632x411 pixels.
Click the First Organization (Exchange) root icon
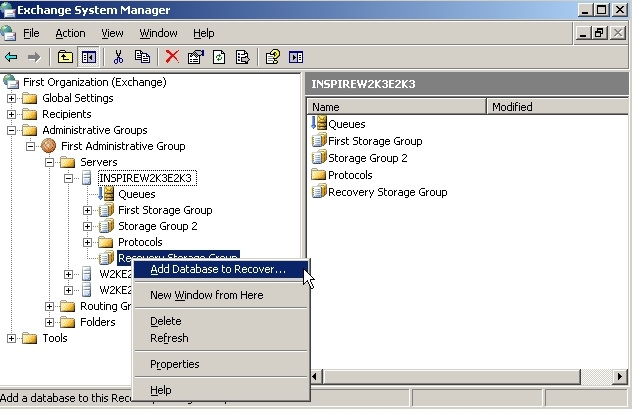pyautogui.click(x=11, y=82)
